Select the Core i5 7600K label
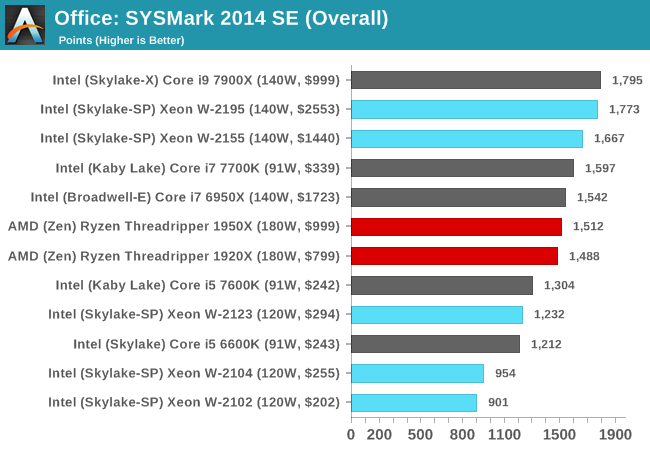Viewport: 650px width, 450px height. tap(198, 285)
